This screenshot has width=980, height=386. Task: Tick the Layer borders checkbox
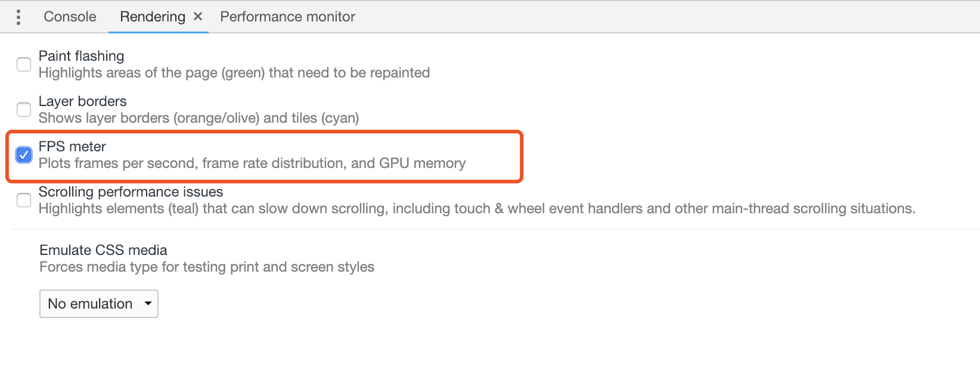click(x=24, y=110)
